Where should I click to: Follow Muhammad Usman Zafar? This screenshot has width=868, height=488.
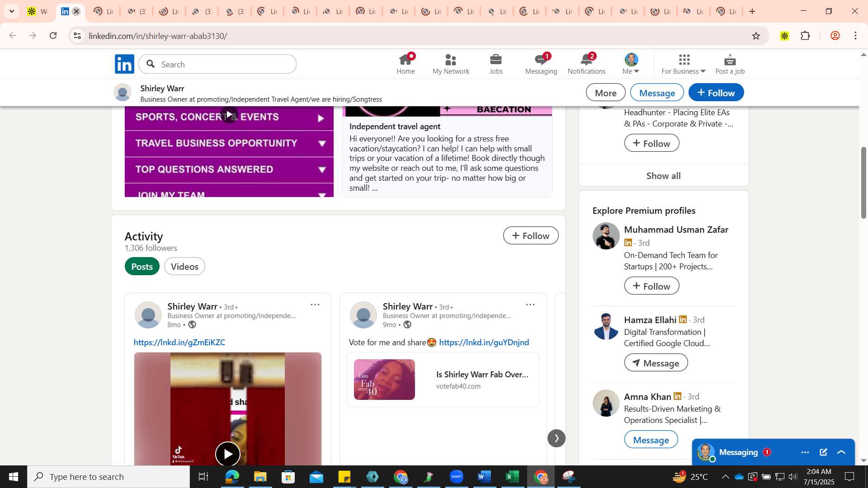pos(651,286)
